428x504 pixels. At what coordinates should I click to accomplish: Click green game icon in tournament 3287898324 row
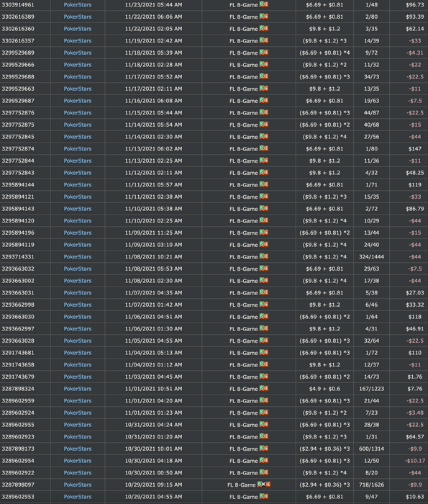click(x=262, y=388)
